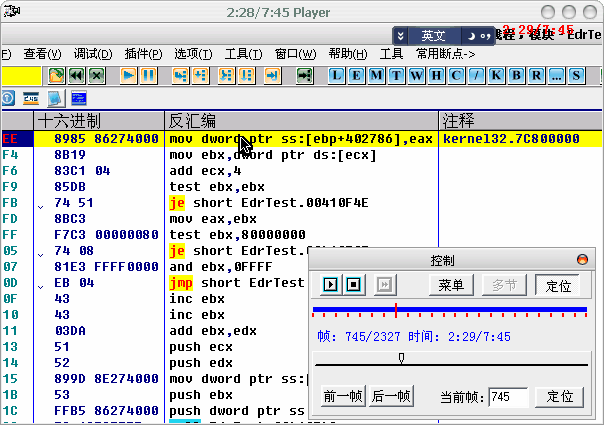This screenshot has width=604, height=425.
Task: Click the Restart program toolbar icon
Action: [76, 75]
